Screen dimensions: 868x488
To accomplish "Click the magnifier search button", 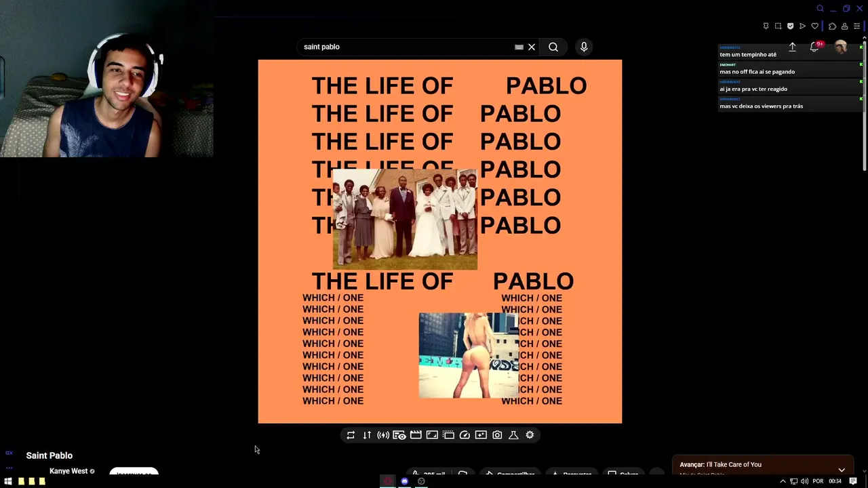I will coord(553,47).
